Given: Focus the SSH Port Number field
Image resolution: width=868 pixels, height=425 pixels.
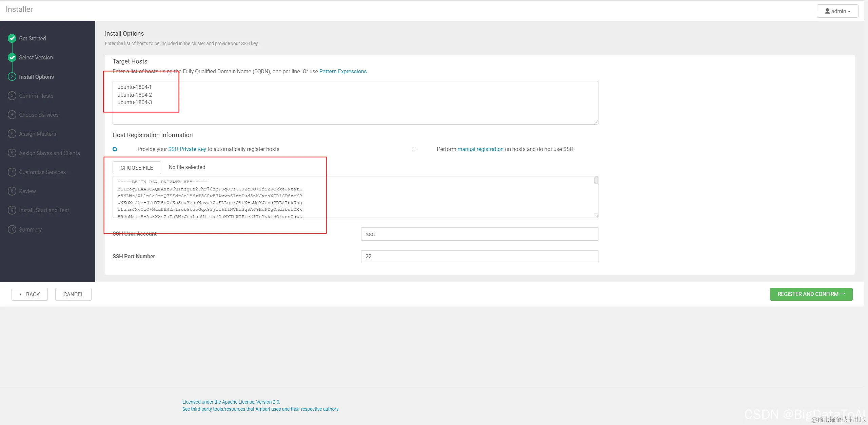Looking at the screenshot, I should click(x=479, y=257).
